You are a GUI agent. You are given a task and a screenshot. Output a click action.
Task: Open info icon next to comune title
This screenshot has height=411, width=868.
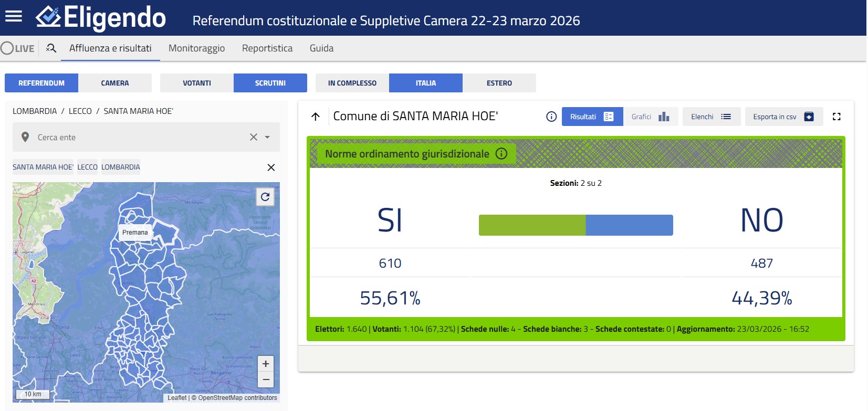pos(551,117)
